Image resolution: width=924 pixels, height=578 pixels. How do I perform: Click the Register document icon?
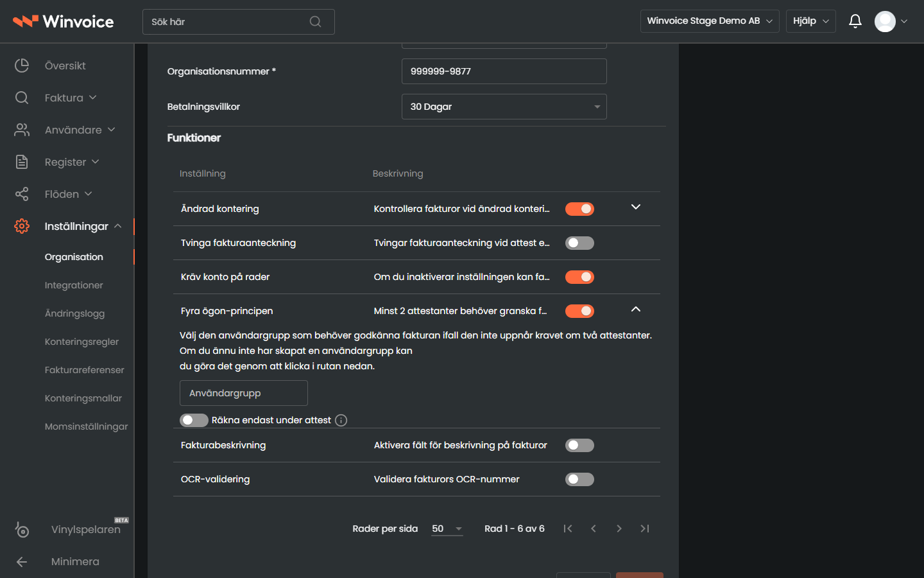(22, 162)
